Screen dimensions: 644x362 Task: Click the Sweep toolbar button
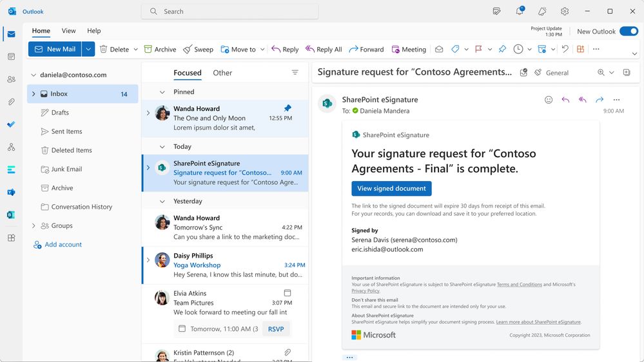pos(198,49)
